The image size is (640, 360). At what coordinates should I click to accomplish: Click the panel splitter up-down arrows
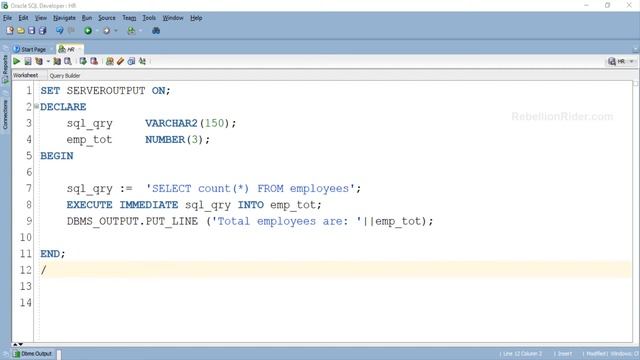pos(18,344)
